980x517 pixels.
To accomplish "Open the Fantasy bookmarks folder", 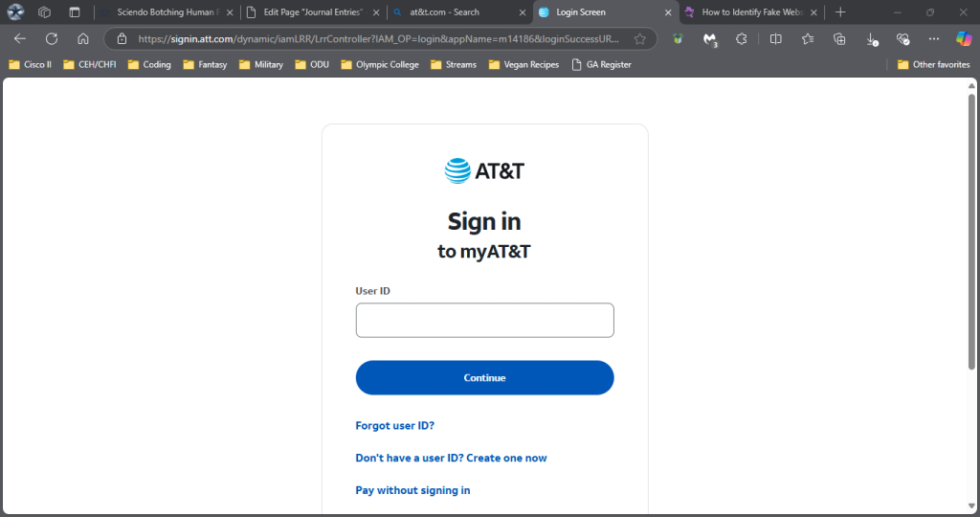I will (x=205, y=64).
